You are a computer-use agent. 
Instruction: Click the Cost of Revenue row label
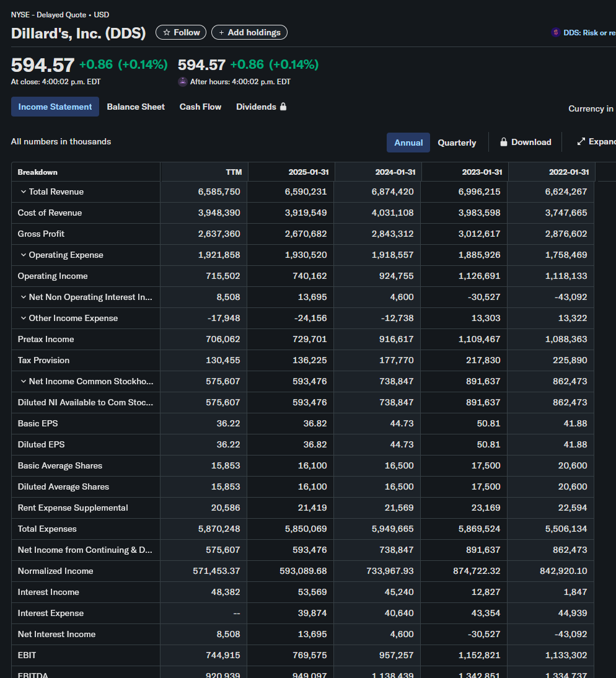point(50,213)
